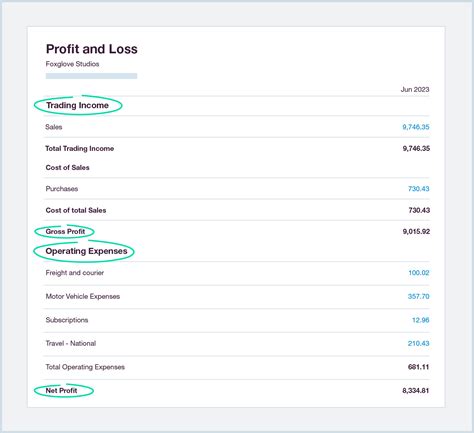
Task: Select the Total Operating Expenses row
Action: pyautogui.click(x=237, y=367)
